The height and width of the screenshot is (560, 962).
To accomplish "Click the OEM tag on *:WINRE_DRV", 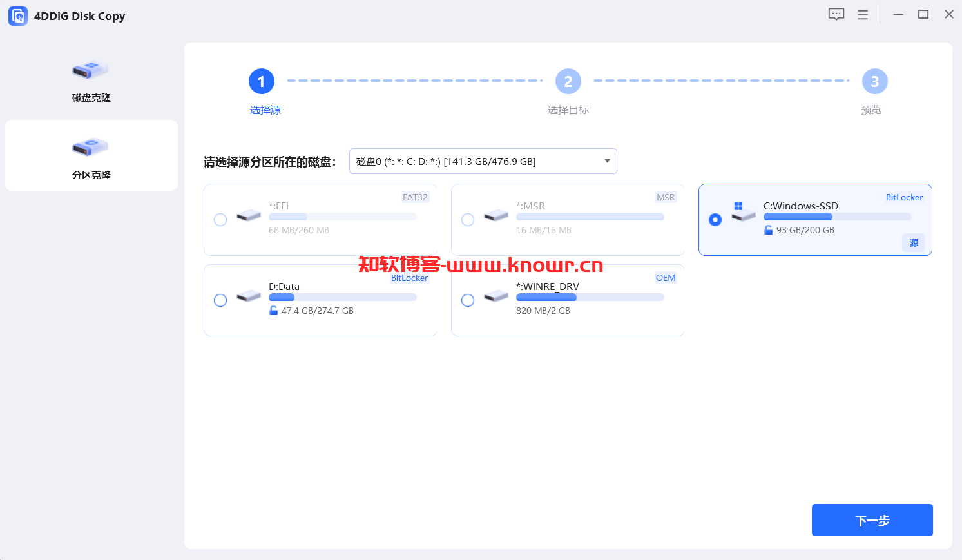I will click(666, 278).
